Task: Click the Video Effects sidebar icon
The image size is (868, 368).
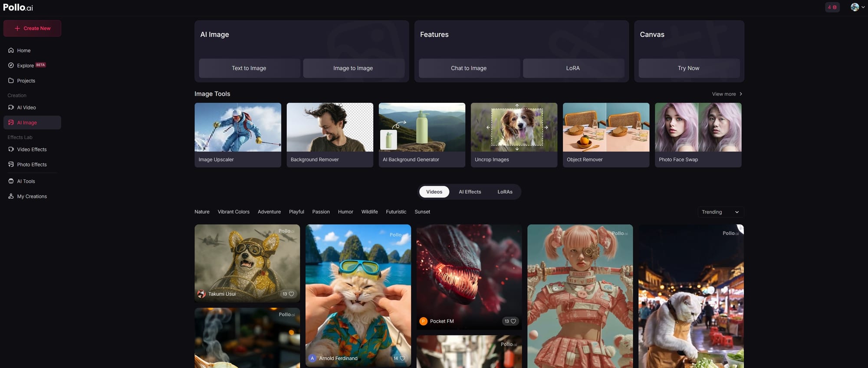Action: pos(11,149)
